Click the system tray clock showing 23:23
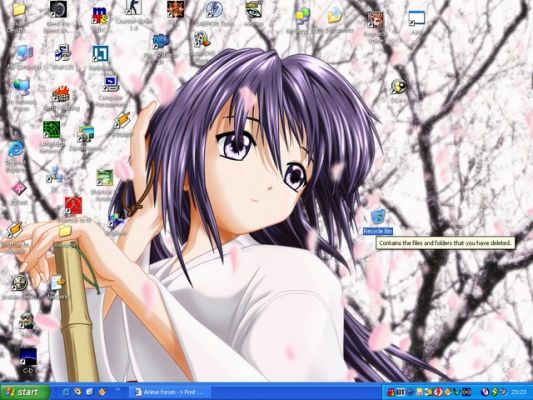533x400 pixels. 519,392
